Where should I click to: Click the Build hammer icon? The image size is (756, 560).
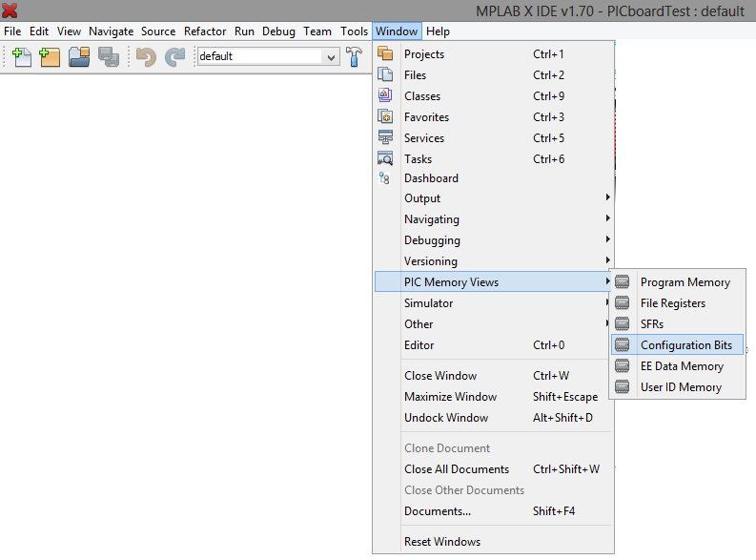[354, 56]
